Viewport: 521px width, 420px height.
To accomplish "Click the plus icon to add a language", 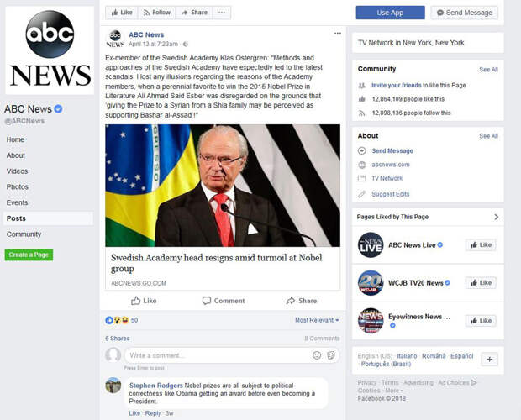I will 489,360.
